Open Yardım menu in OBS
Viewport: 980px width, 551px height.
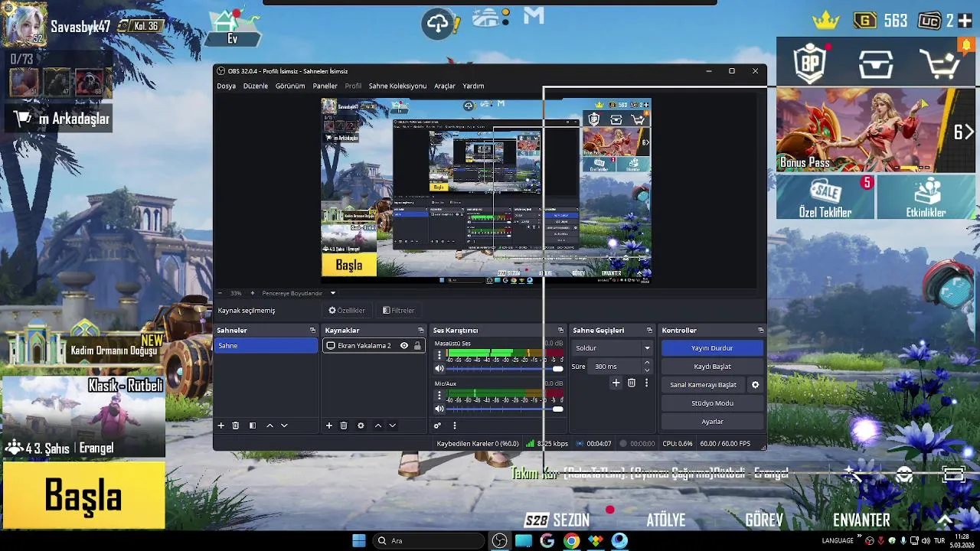click(x=473, y=86)
